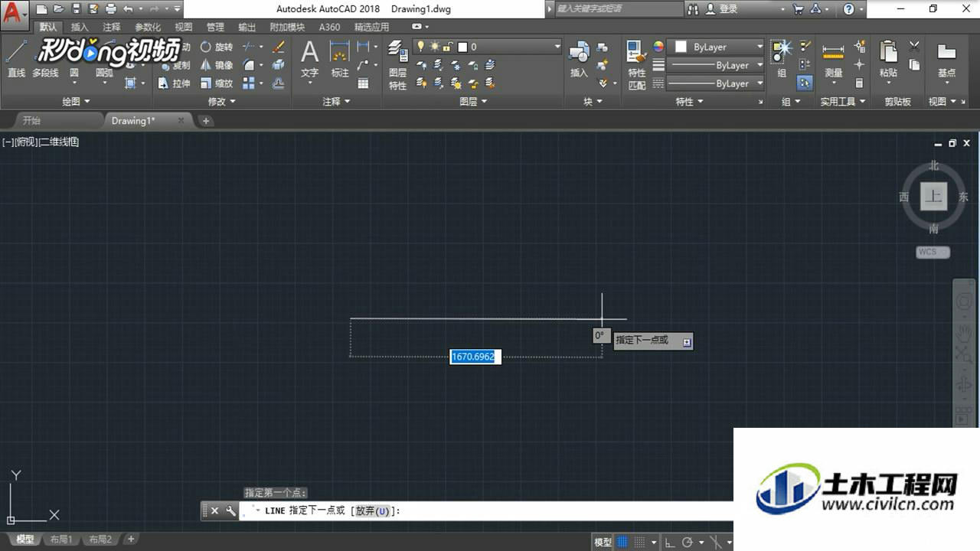Click the WCS coordinate system button
The width and height of the screenshot is (980, 551).
point(933,252)
